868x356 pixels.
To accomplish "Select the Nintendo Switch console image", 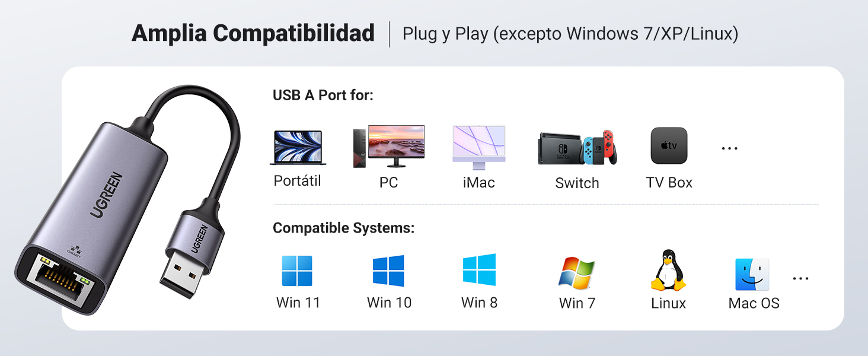I will click(x=577, y=148).
